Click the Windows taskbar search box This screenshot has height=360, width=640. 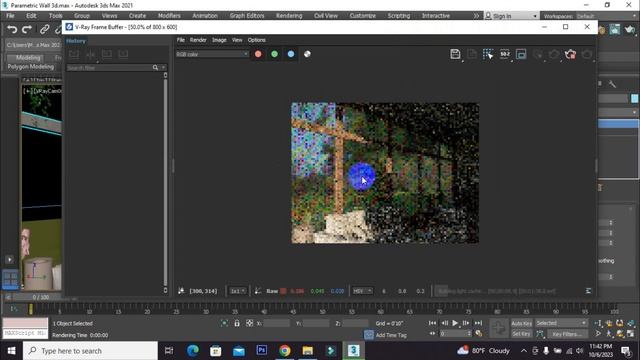[90, 350]
